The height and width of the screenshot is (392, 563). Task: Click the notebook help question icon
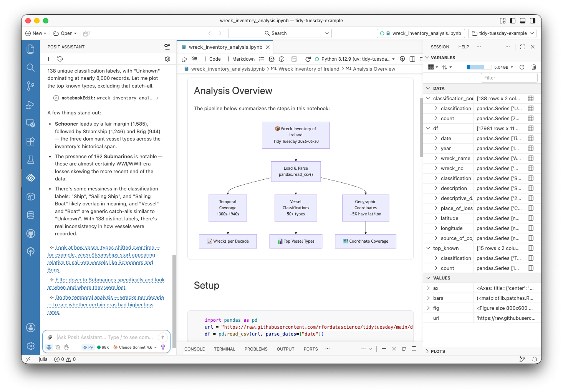pos(281,59)
